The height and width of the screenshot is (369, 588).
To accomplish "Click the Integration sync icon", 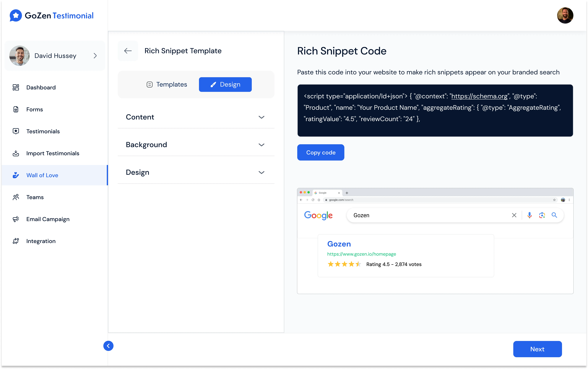I will tap(16, 241).
